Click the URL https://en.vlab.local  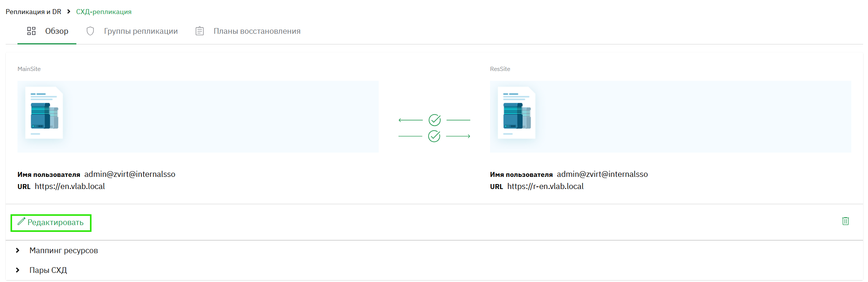point(70,186)
